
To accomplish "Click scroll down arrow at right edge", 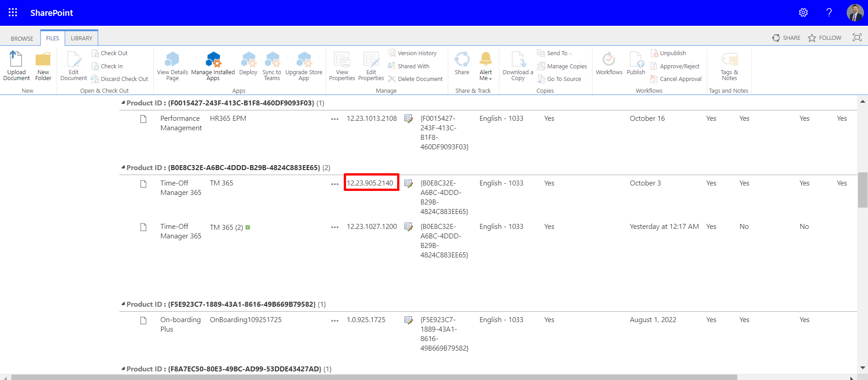I will 863,368.
